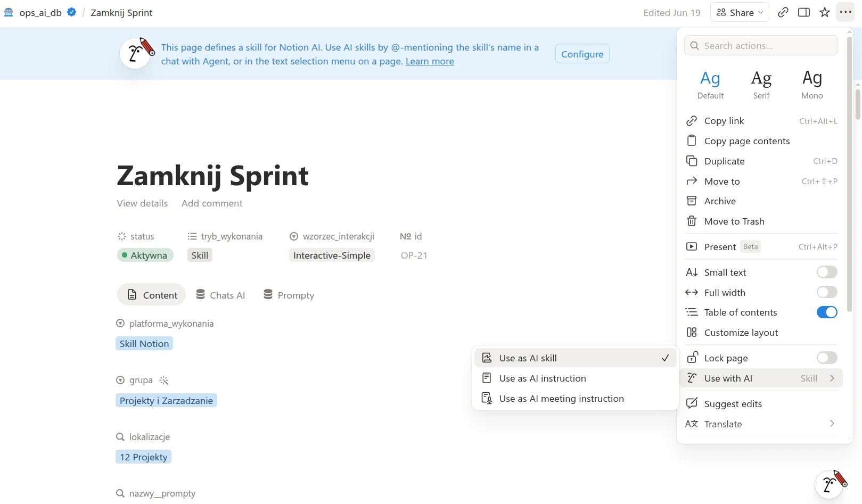
Task: Open the 12 Projekty relation link
Action: tap(144, 457)
